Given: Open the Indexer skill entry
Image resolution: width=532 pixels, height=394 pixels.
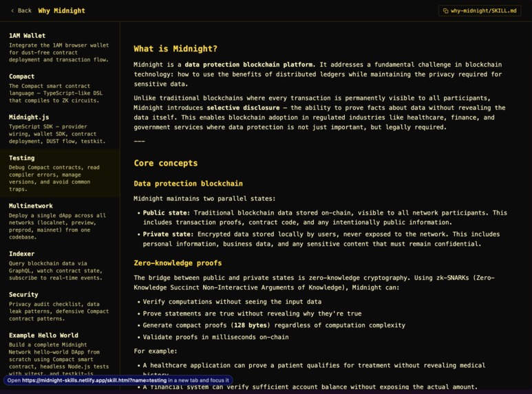Looking at the screenshot, I should [60, 265].
